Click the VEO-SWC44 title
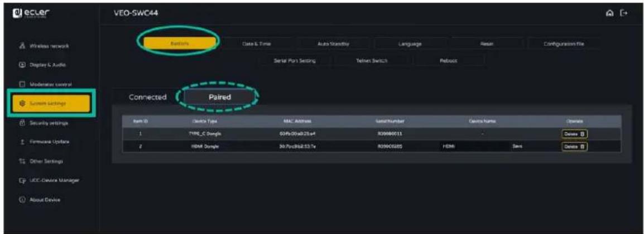 coord(136,13)
